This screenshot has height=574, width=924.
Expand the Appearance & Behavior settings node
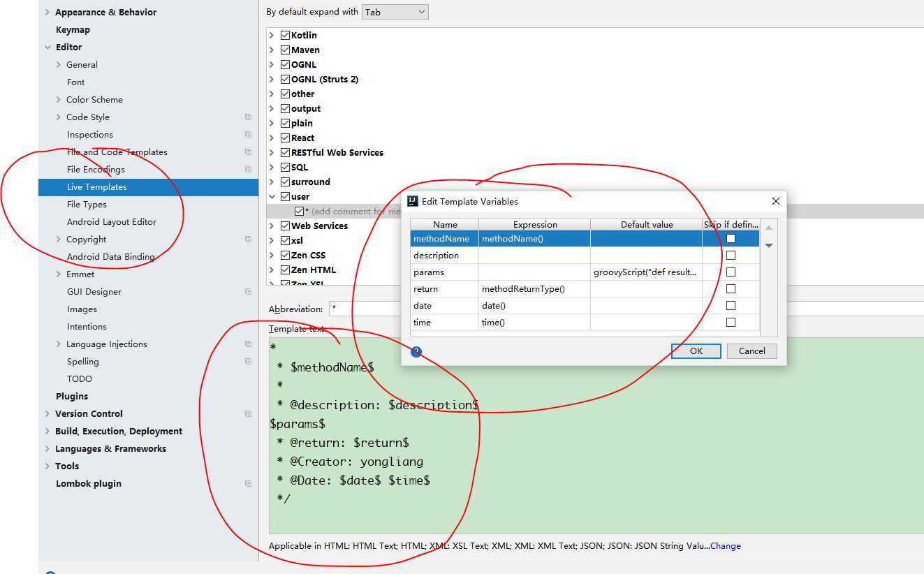pyautogui.click(x=47, y=12)
